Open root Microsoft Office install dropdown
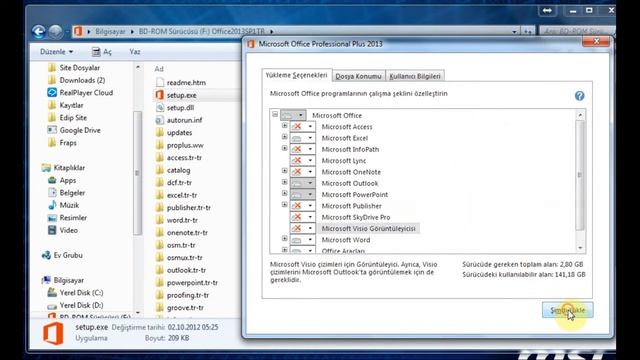Image resolution: width=640 pixels, height=360 pixels. (293, 115)
